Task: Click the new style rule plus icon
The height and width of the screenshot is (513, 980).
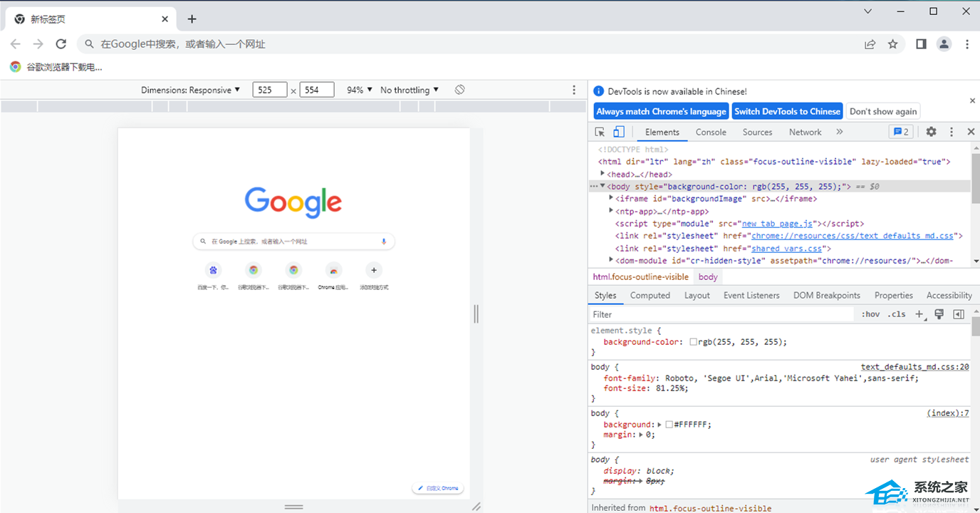Action: 919,314
